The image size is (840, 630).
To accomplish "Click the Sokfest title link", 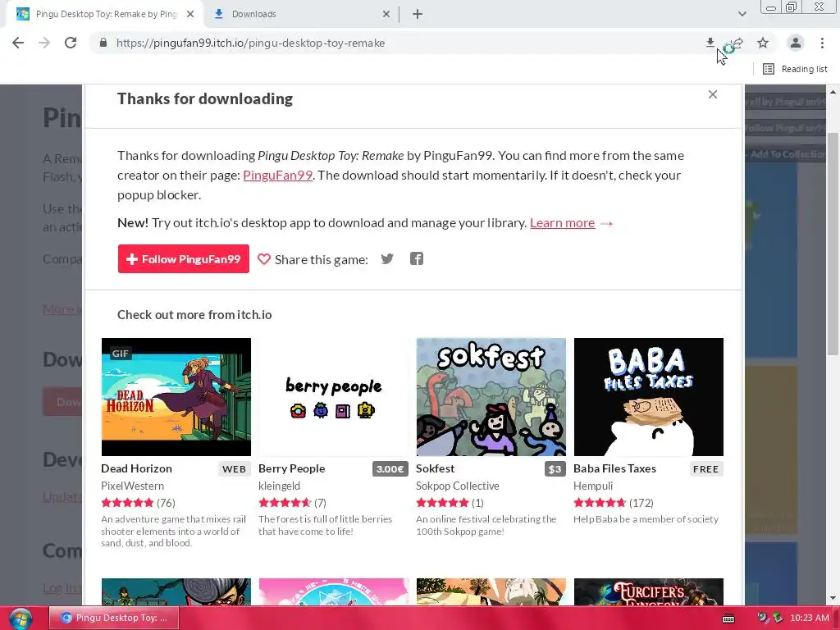I will (x=435, y=468).
